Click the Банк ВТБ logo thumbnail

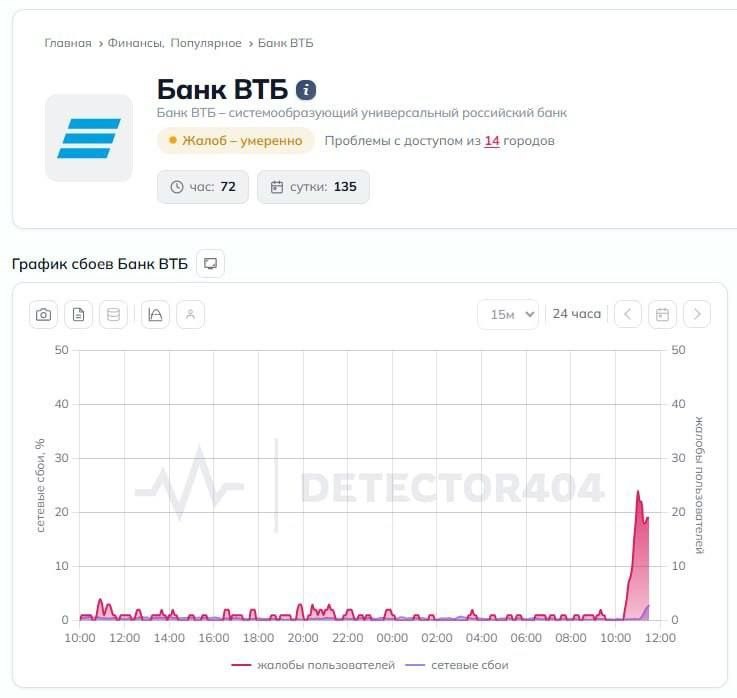89,138
